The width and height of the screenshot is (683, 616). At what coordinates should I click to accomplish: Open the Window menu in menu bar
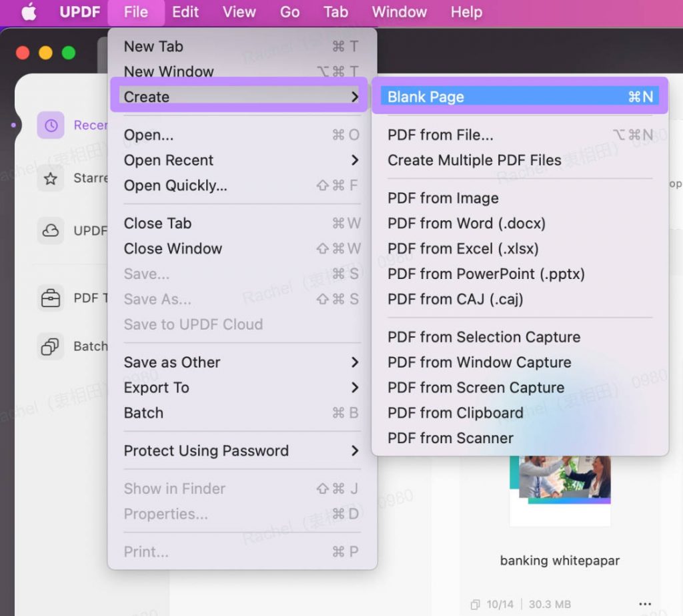pos(399,12)
